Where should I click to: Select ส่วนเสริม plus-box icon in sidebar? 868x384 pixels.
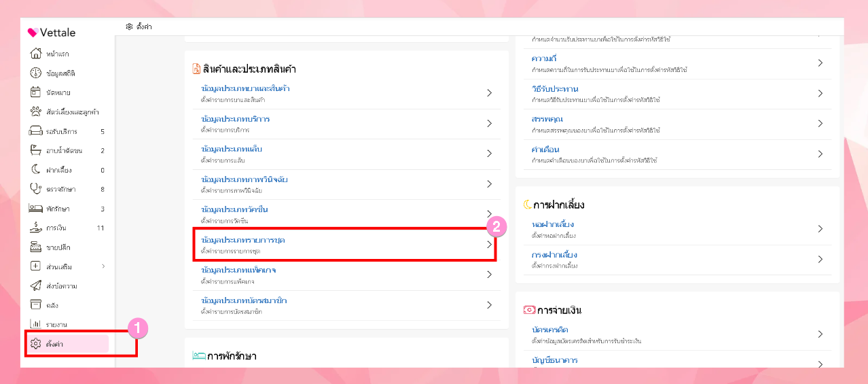36,266
